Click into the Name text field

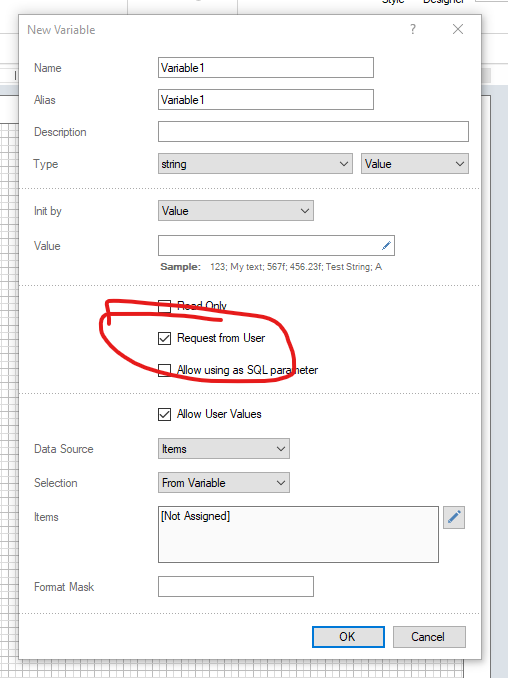(x=265, y=68)
